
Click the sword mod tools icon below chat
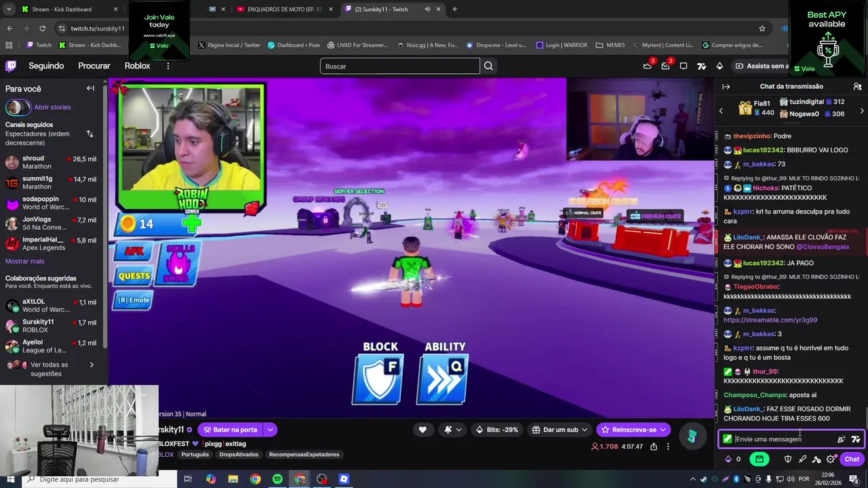pos(802,459)
